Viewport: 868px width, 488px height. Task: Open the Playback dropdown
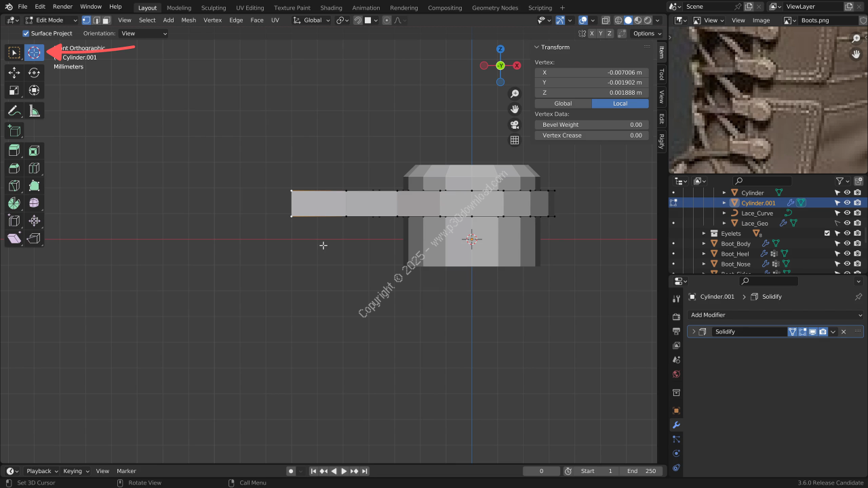pyautogui.click(x=42, y=471)
